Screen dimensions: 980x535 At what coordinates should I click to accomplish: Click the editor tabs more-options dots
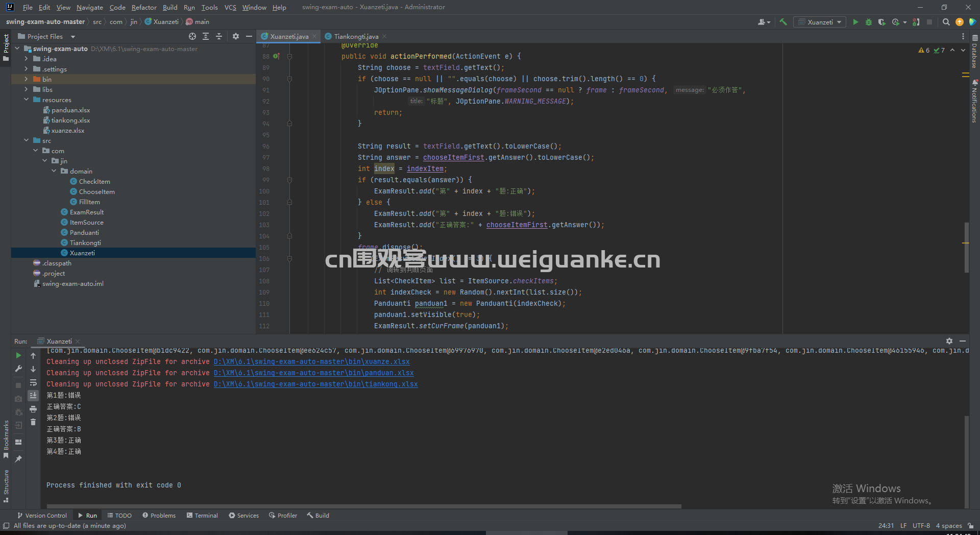pyautogui.click(x=963, y=36)
